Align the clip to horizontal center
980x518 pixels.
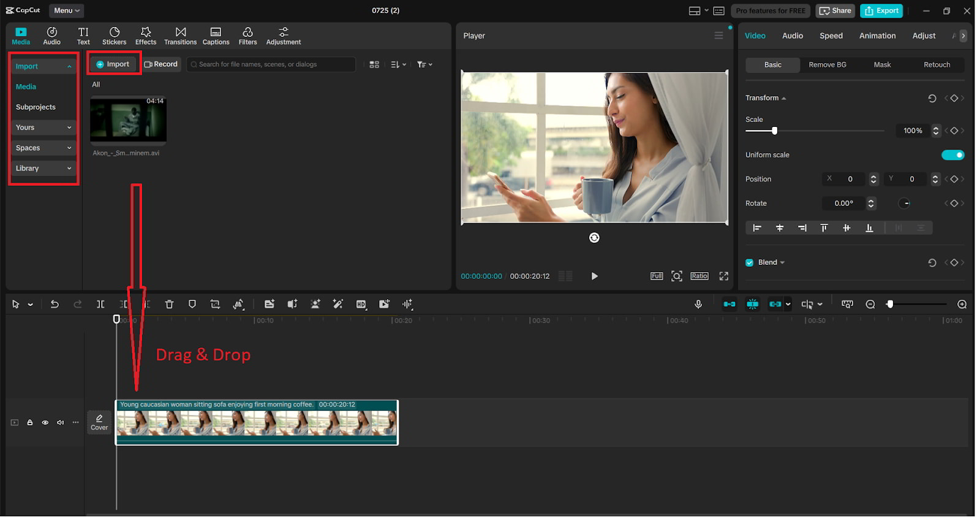[780, 228]
